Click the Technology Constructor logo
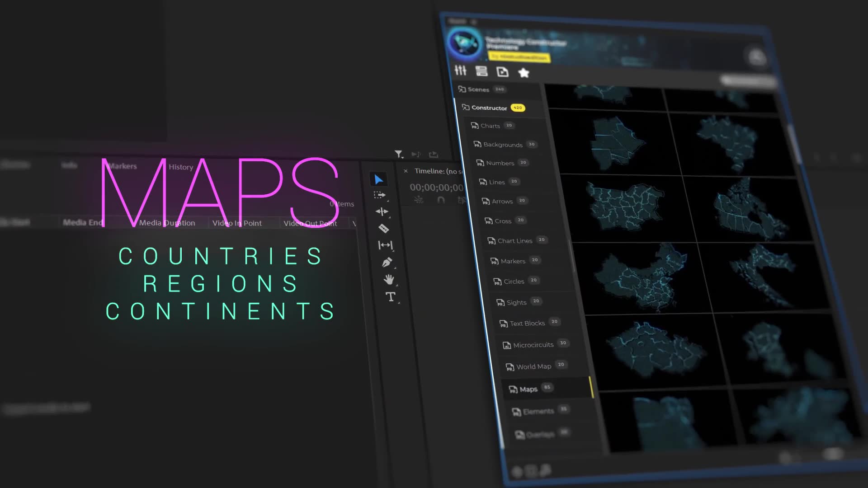 click(x=464, y=43)
